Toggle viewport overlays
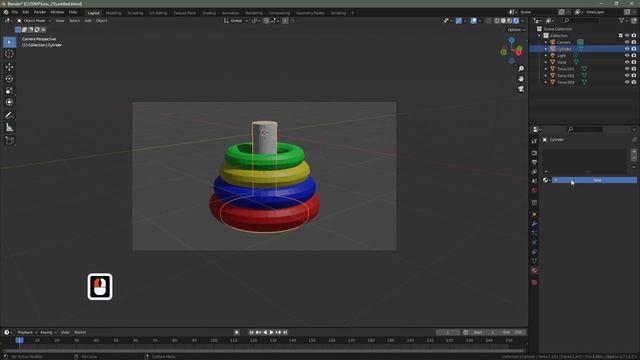The width and height of the screenshot is (640, 360). click(x=473, y=21)
